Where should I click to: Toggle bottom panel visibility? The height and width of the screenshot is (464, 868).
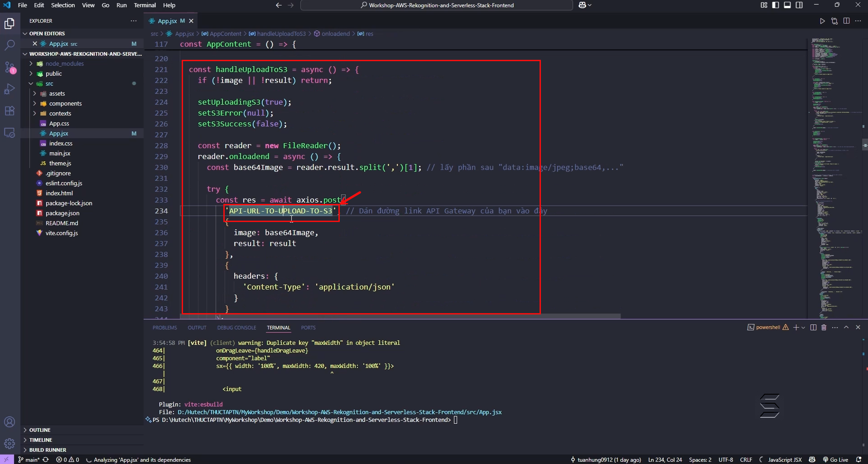787,5
